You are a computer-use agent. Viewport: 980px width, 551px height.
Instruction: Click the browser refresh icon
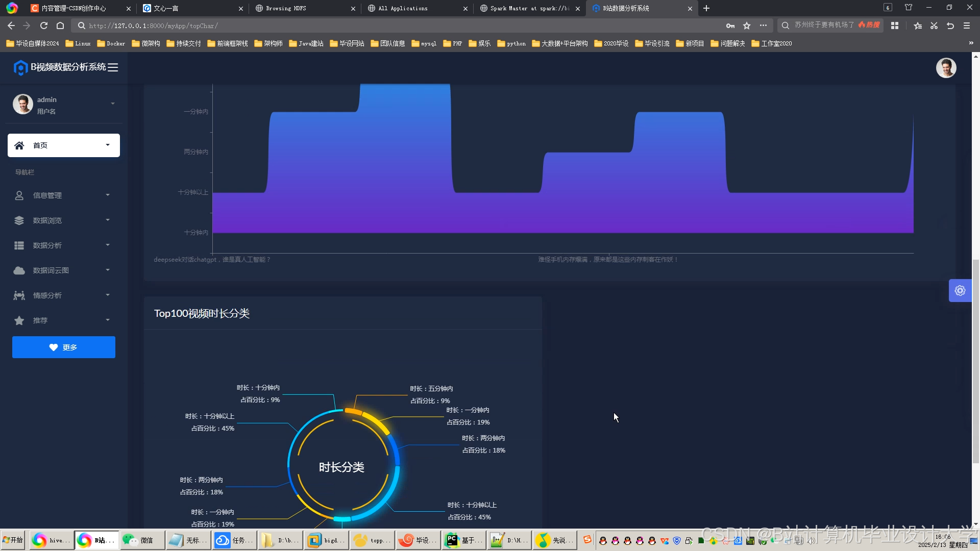click(44, 26)
